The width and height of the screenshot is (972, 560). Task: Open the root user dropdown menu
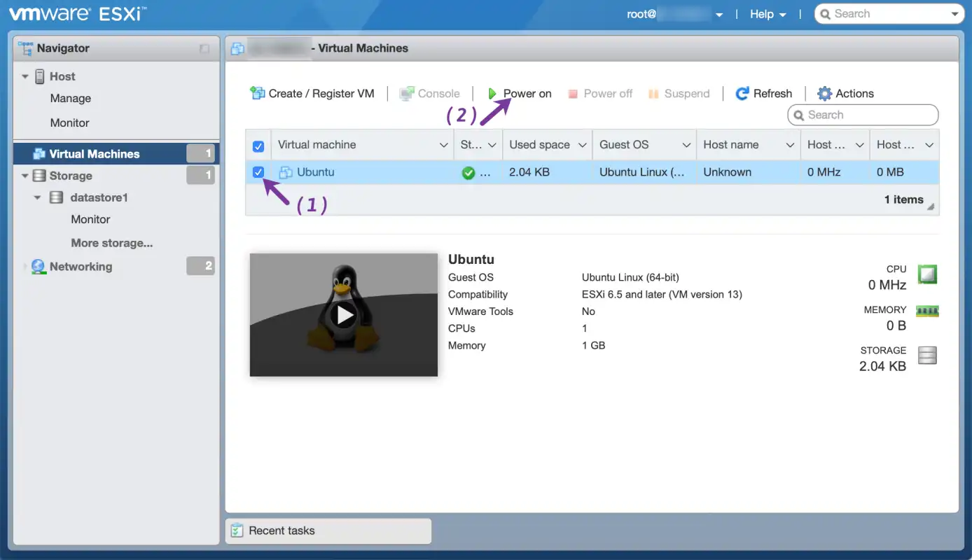675,14
